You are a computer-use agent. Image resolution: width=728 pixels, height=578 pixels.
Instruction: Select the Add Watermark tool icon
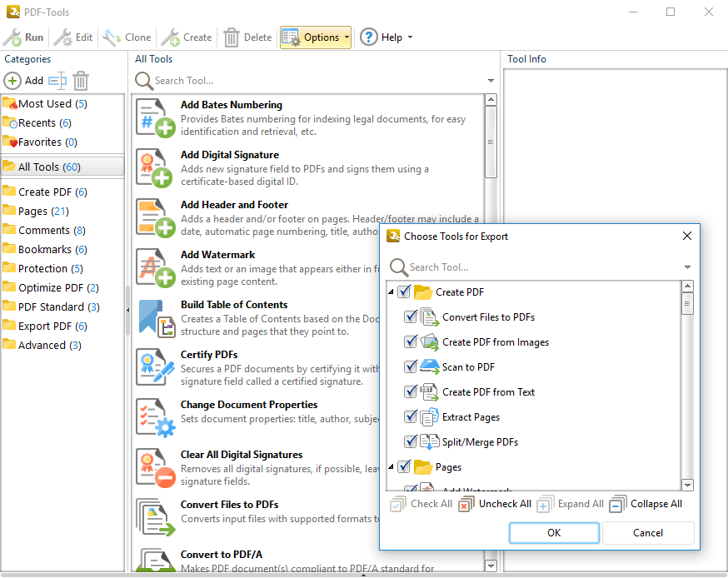pyautogui.click(x=156, y=268)
